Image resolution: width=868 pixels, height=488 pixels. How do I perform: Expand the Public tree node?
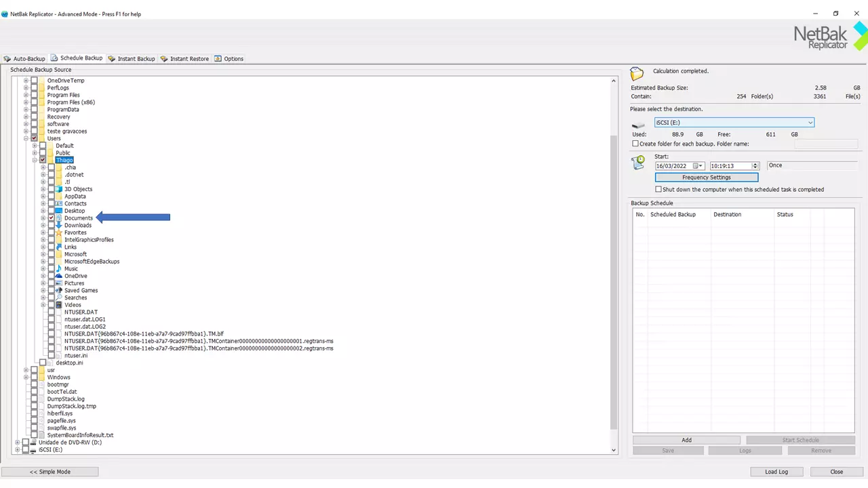[35, 153]
